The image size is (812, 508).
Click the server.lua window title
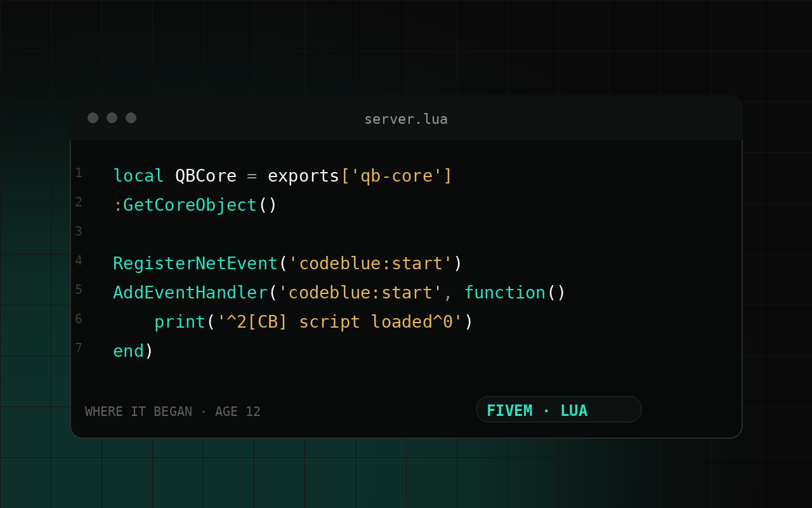[406, 119]
